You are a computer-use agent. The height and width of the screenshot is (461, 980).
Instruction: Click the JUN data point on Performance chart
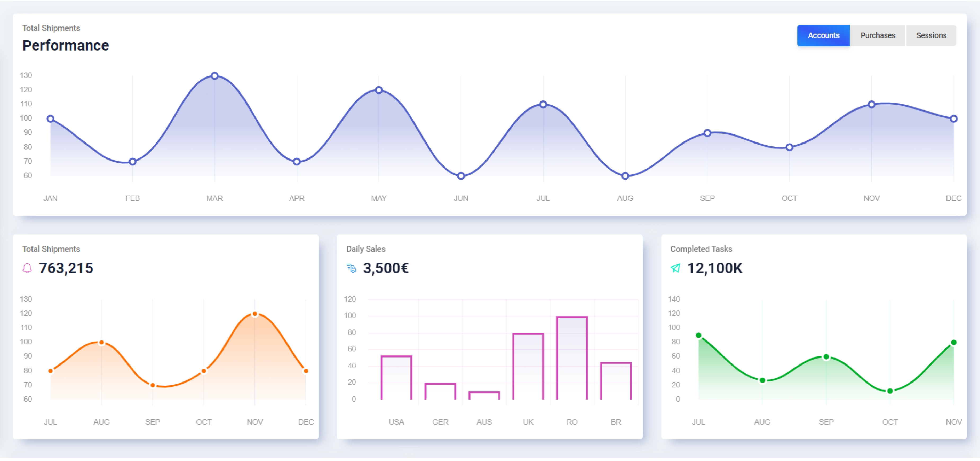click(461, 176)
